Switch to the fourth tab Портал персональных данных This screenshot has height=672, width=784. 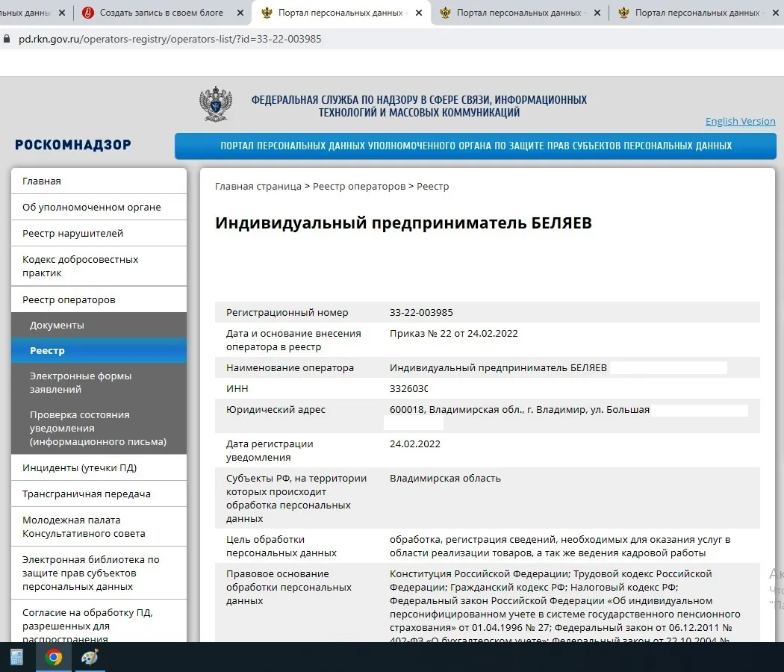coord(519,13)
